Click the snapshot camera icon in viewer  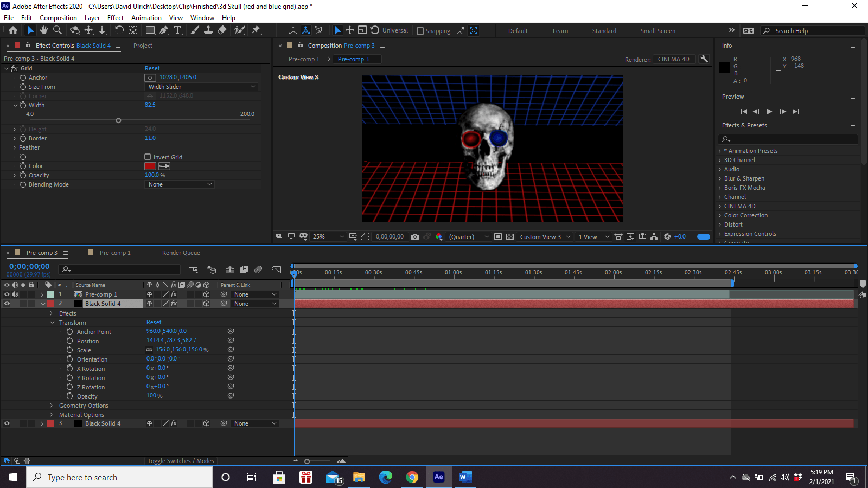pos(415,237)
